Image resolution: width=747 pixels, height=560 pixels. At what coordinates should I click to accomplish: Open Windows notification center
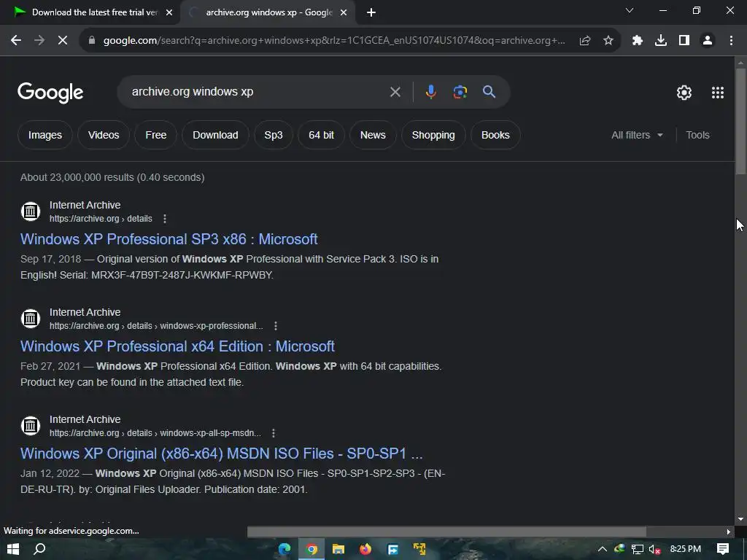[723, 549]
